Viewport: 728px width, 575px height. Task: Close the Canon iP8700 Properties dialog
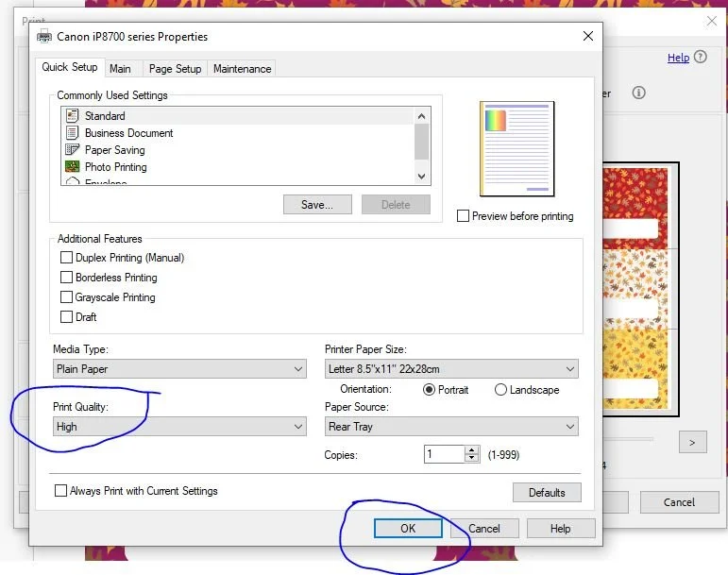(x=588, y=36)
